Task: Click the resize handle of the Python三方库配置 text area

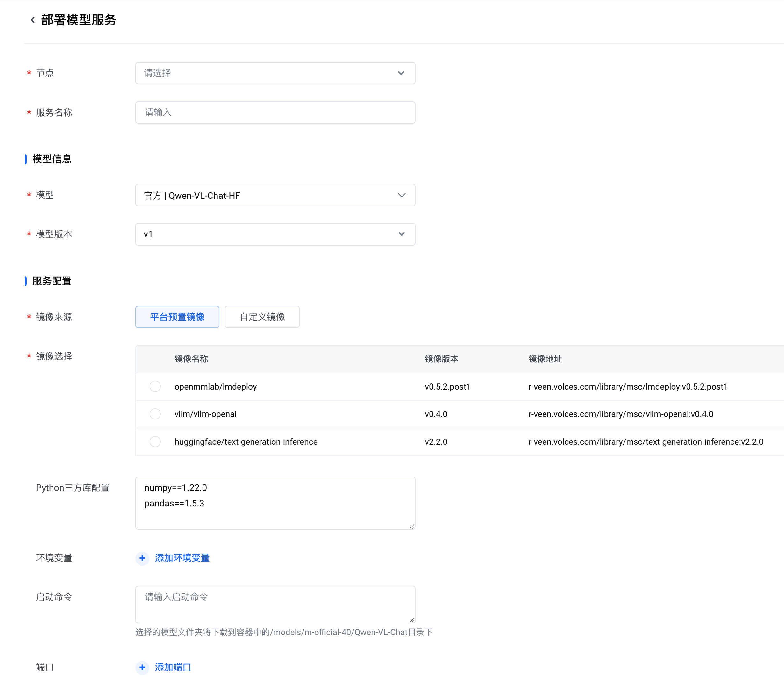Action: (411, 526)
